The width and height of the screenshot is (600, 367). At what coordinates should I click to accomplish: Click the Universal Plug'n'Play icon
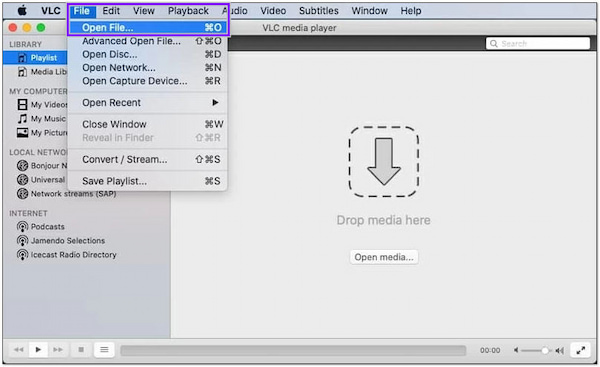point(23,179)
